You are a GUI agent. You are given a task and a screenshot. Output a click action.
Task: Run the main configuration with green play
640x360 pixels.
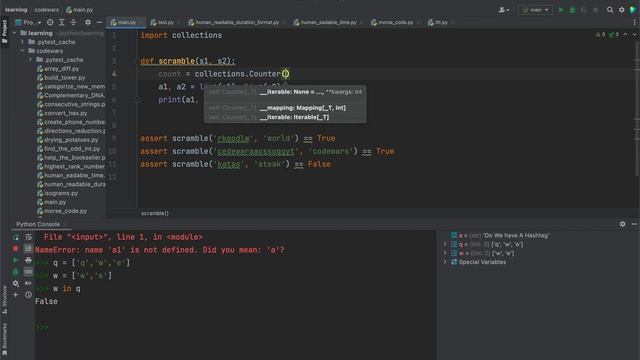[561, 10]
